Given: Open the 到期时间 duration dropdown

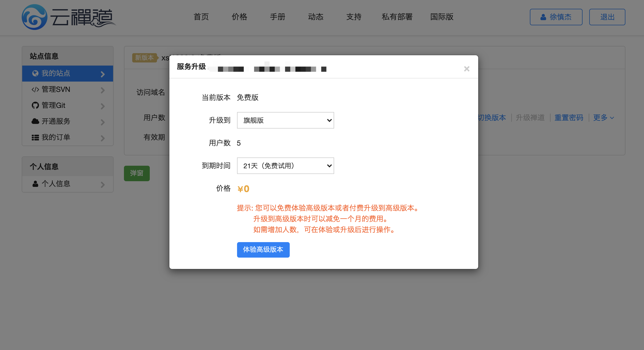Looking at the screenshot, I should [x=285, y=166].
